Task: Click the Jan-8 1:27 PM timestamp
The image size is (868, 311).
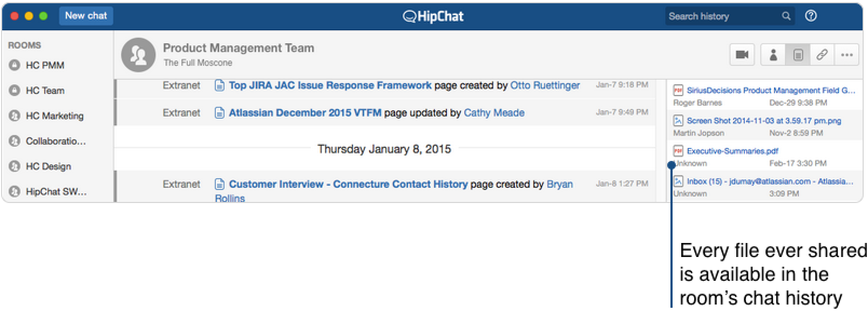Action: pyautogui.click(x=622, y=184)
